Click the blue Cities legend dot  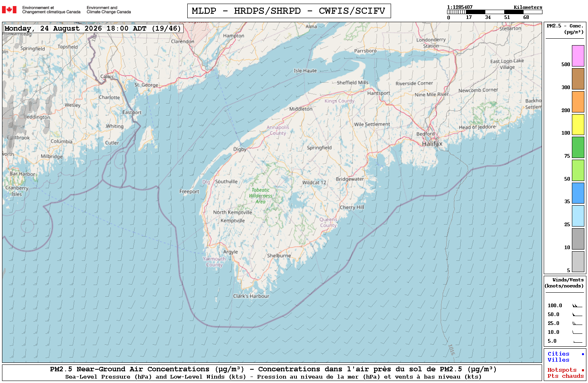(583, 354)
